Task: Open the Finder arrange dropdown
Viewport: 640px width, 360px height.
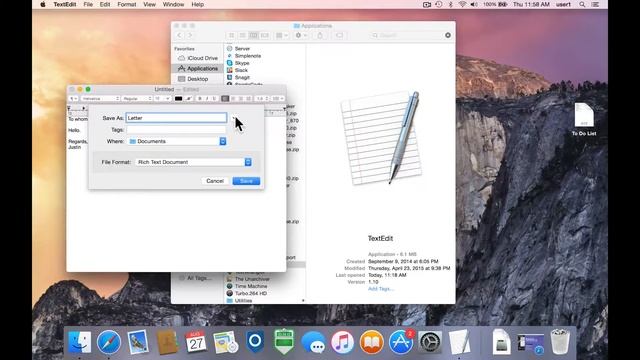Action: click(x=282, y=36)
